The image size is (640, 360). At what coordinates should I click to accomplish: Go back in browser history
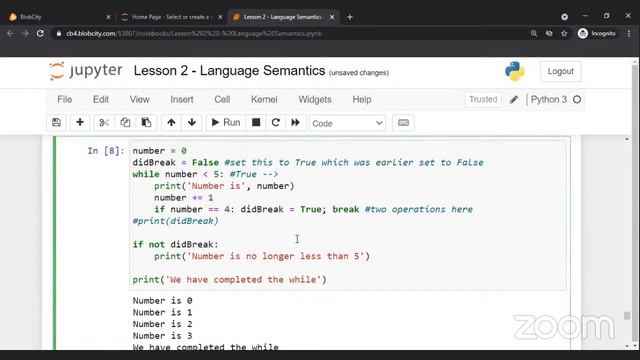[x=10, y=33]
